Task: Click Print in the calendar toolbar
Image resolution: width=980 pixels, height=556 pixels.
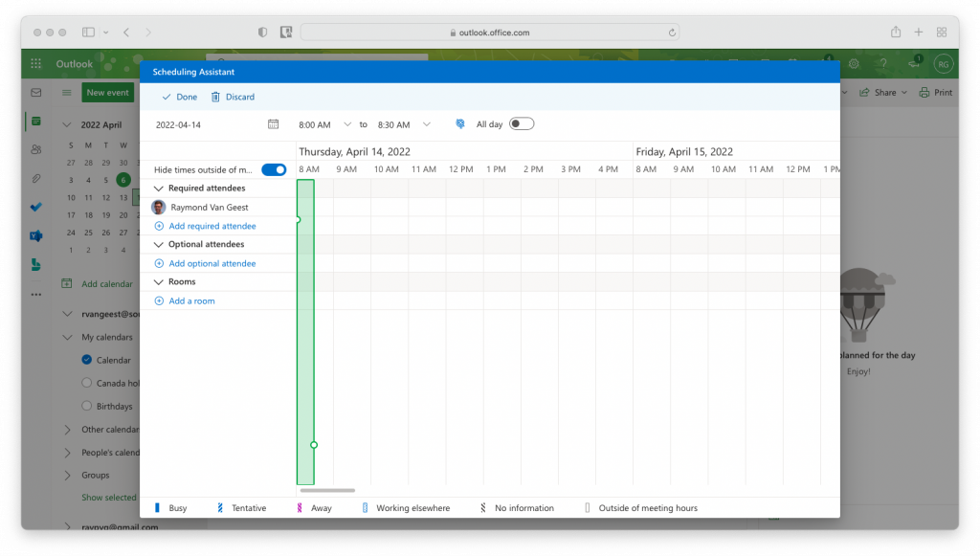Action: click(936, 93)
